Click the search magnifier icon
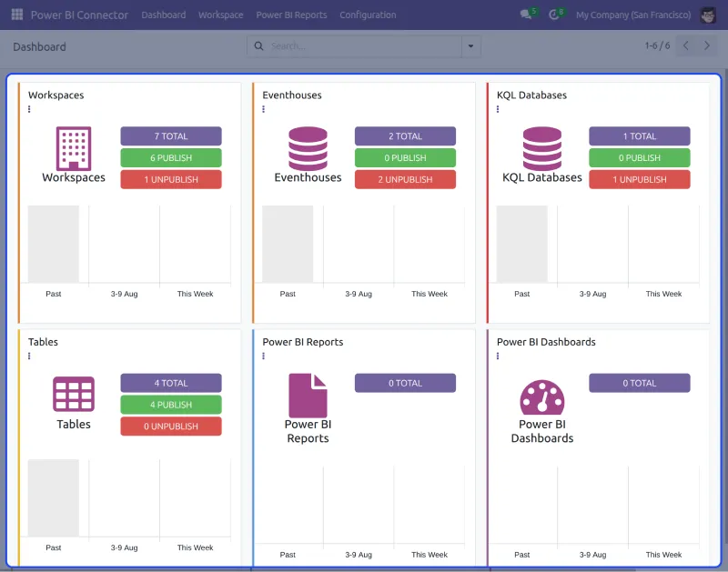The height and width of the screenshot is (572, 728). tap(258, 45)
